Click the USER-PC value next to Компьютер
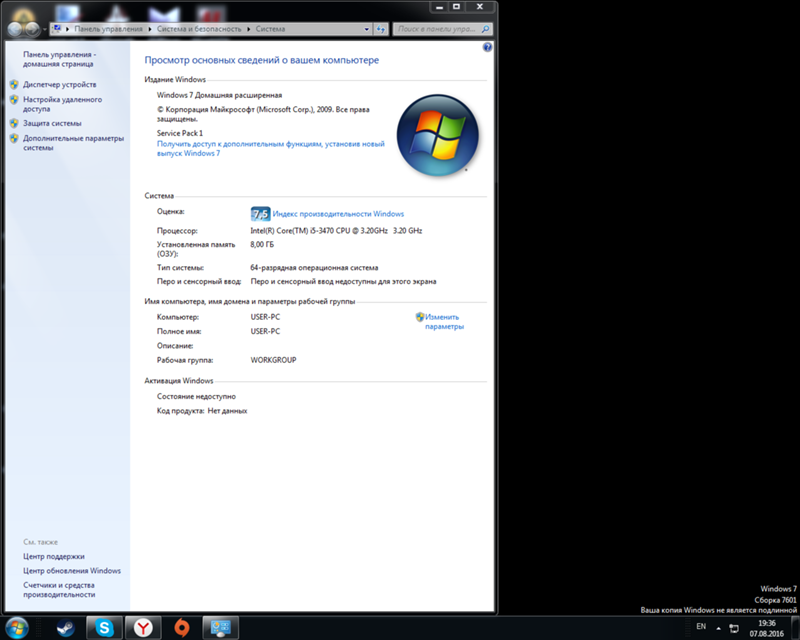This screenshot has width=800, height=640. [265, 317]
